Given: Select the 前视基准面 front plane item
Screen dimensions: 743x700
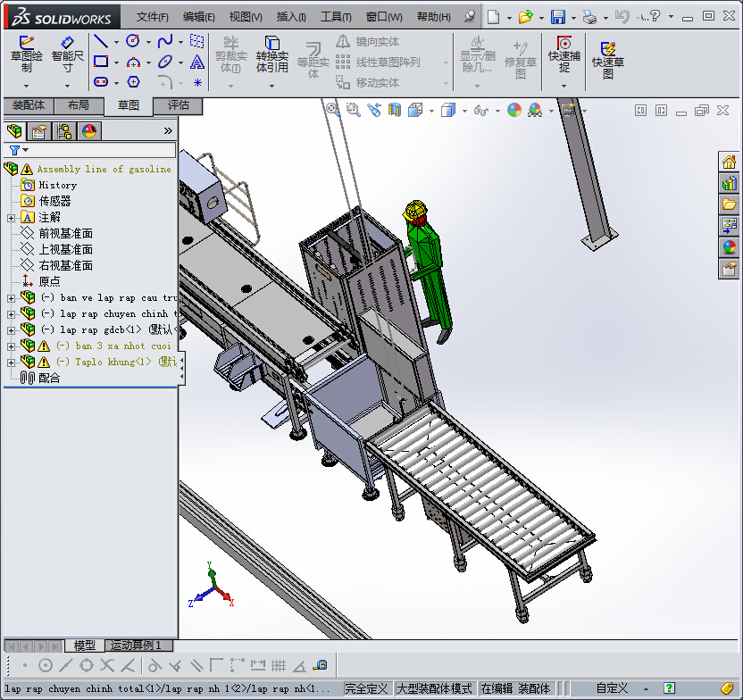Looking at the screenshot, I should click(64, 233).
